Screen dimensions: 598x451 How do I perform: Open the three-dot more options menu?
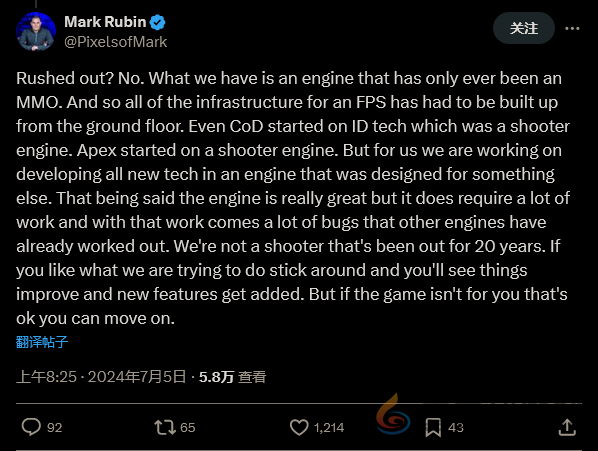coord(572,28)
